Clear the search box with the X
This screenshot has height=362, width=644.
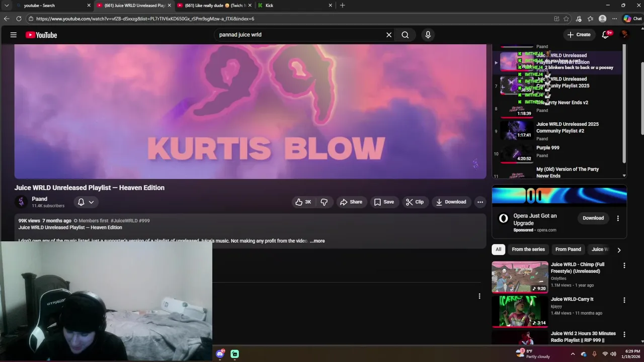[389, 35]
